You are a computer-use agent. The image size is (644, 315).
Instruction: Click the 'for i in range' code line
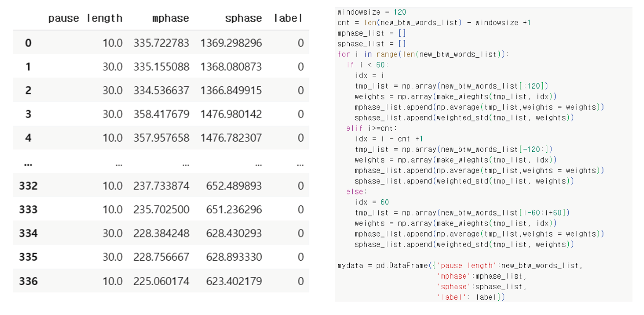[423, 54]
